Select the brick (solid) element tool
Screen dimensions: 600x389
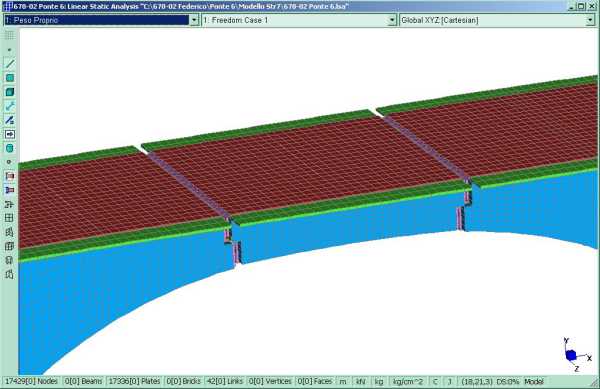point(10,92)
